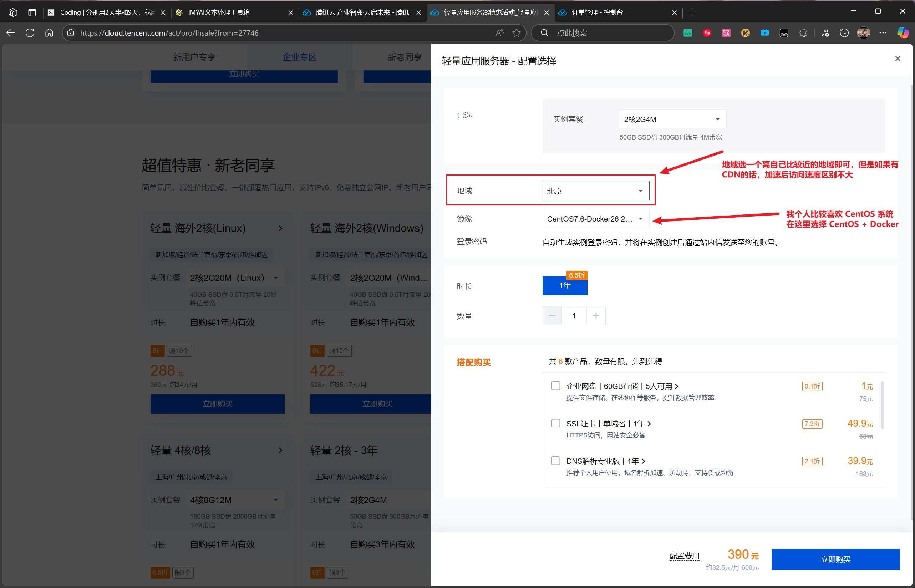Select the 1年 duration option
Viewport: 915px width, 588px height.
coord(565,285)
